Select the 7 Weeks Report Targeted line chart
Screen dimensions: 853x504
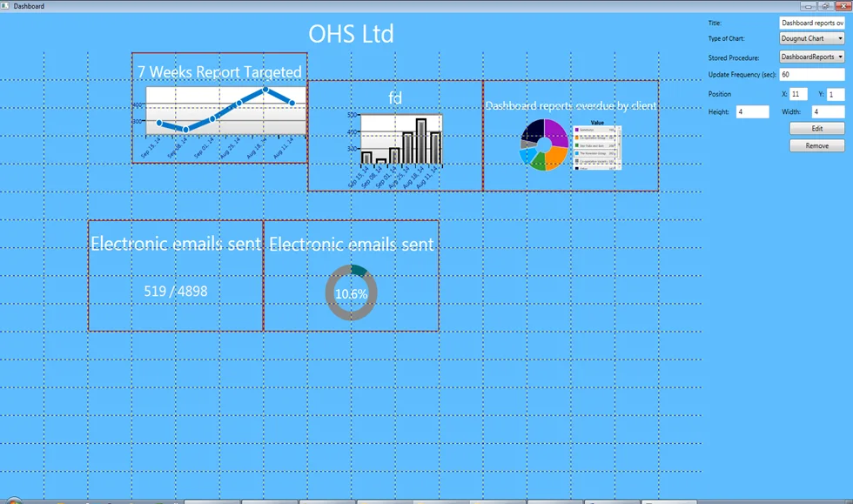coord(219,108)
